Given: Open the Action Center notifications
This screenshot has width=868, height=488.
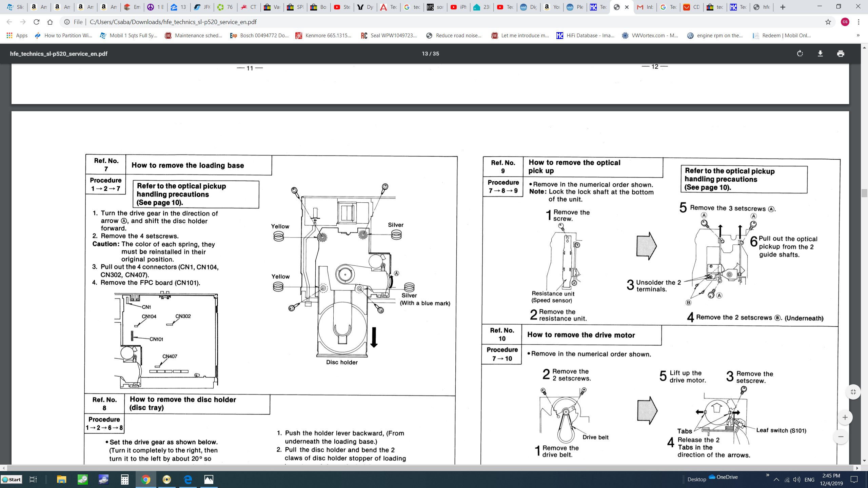Looking at the screenshot, I should click(x=854, y=480).
